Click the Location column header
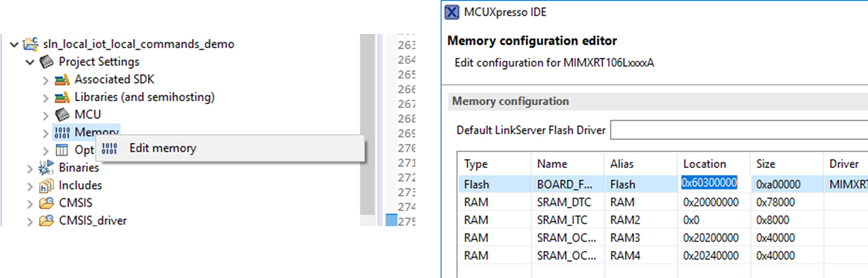 click(705, 164)
